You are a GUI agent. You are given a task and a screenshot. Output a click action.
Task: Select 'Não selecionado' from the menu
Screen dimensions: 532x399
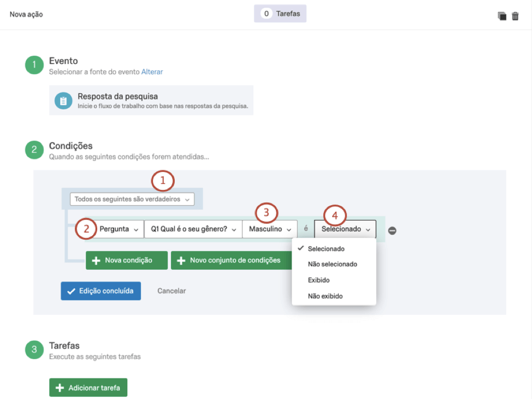(332, 264)
